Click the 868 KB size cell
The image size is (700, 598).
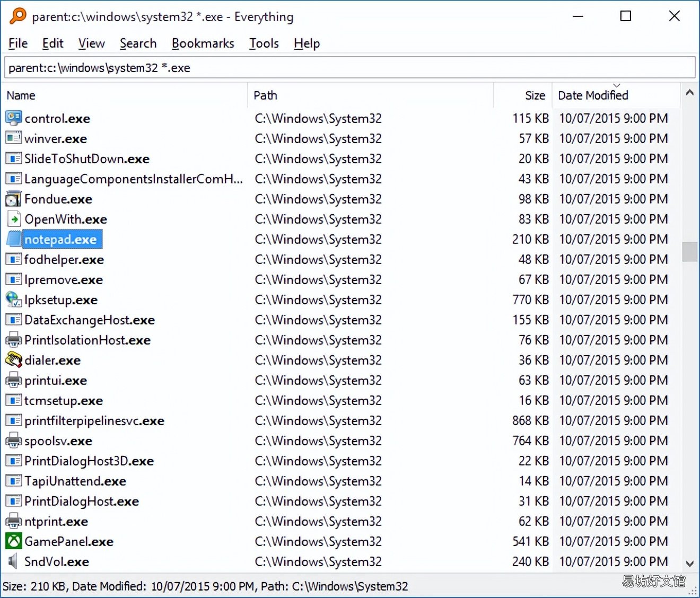pos(530,420)
